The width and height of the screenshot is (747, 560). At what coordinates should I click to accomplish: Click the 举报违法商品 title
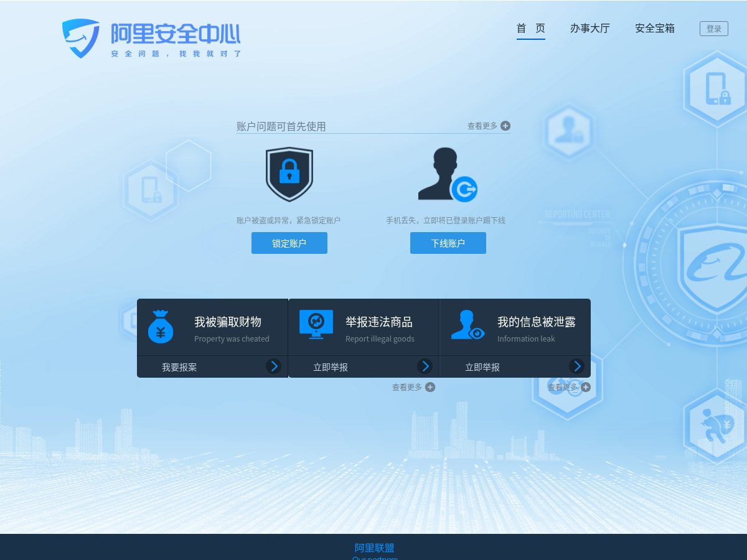pyautogui.click(x=379, y=322)
